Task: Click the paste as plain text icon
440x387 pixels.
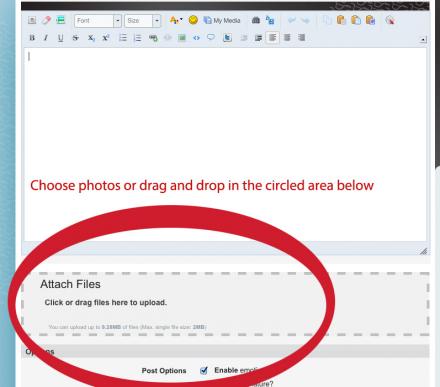Action: coord(356,21)
